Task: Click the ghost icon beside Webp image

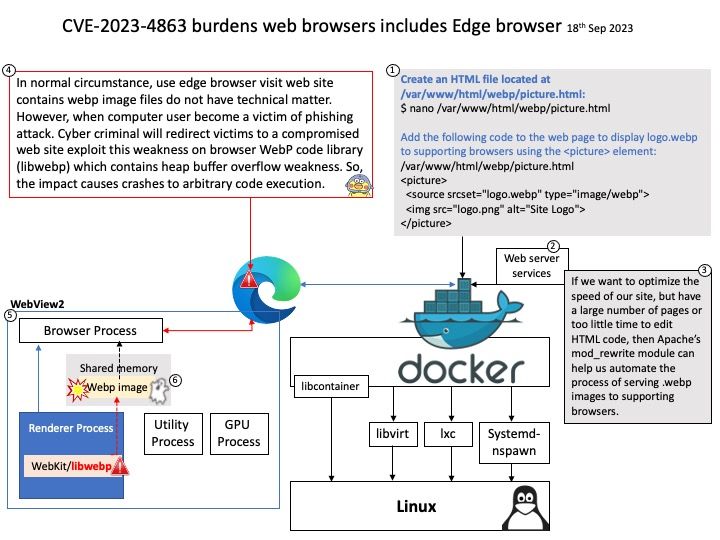Action: tap(159, 391)
